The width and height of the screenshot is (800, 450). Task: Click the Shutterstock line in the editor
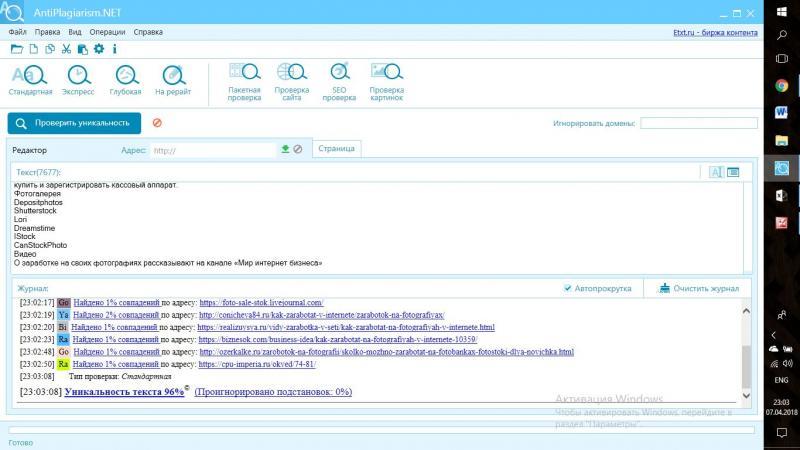point(35,211)
